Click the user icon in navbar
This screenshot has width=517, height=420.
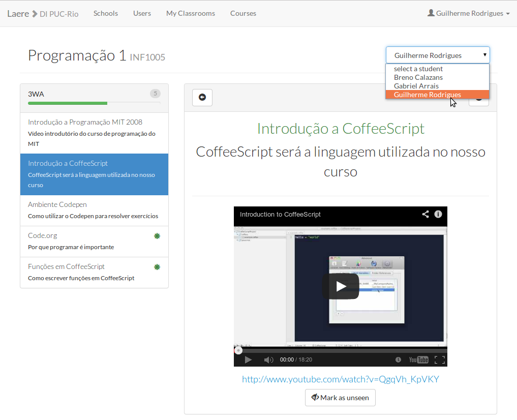[431, 13]
